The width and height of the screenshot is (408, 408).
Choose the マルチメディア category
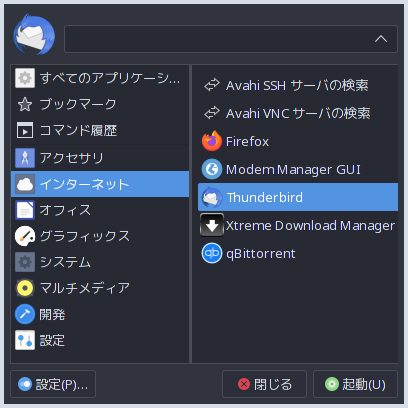click(x=100, y=288)
